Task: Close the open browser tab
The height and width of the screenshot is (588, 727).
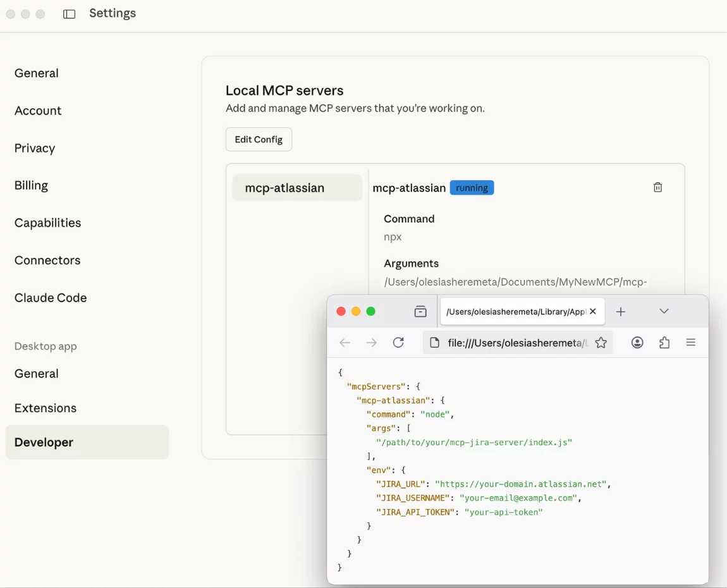Action: [x=592, y=311]
